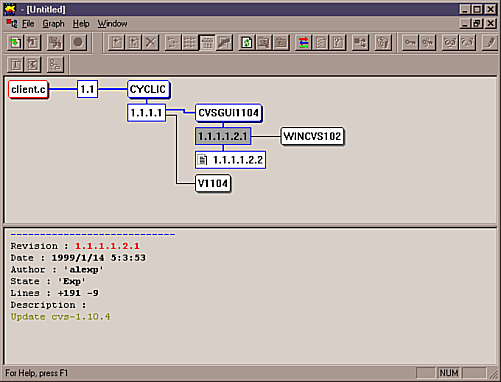
Task: Open the File menu
Action: (x=28, y=24)
